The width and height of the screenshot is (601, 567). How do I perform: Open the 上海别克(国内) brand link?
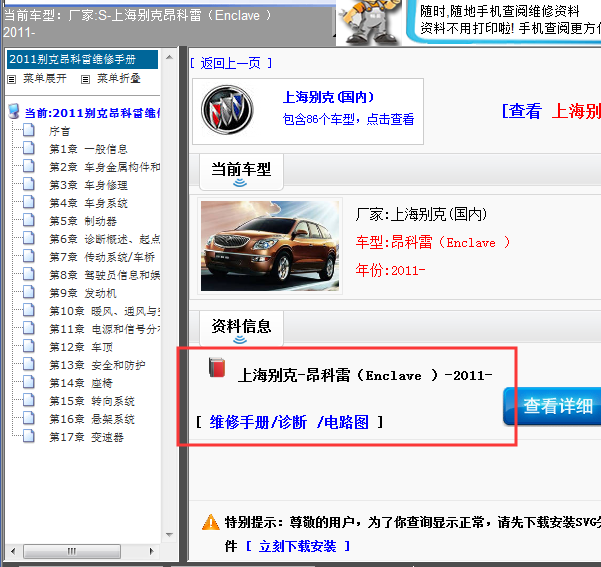(328, 97)
